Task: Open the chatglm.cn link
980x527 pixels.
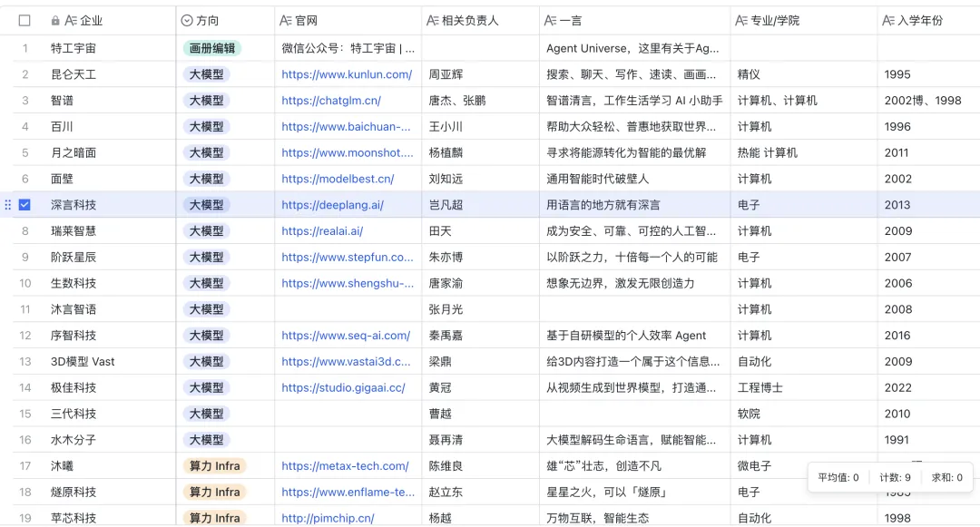Action: [x=331, y=101]
